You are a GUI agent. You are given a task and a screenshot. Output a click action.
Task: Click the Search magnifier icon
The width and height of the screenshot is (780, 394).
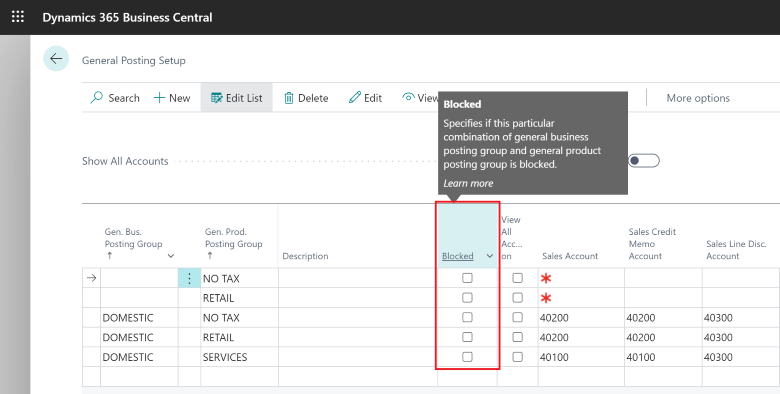97,98
